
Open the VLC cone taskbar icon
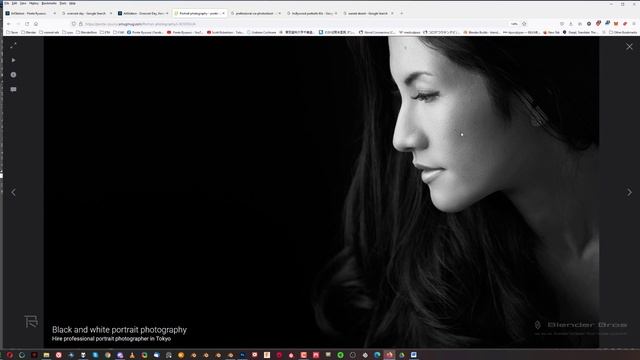click(x=132, y=355)
